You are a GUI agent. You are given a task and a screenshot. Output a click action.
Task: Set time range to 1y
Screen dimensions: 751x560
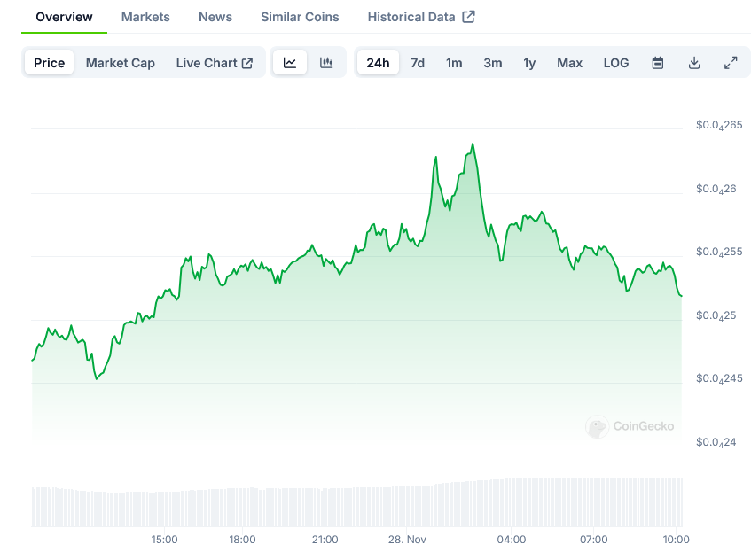pos(529,63)
